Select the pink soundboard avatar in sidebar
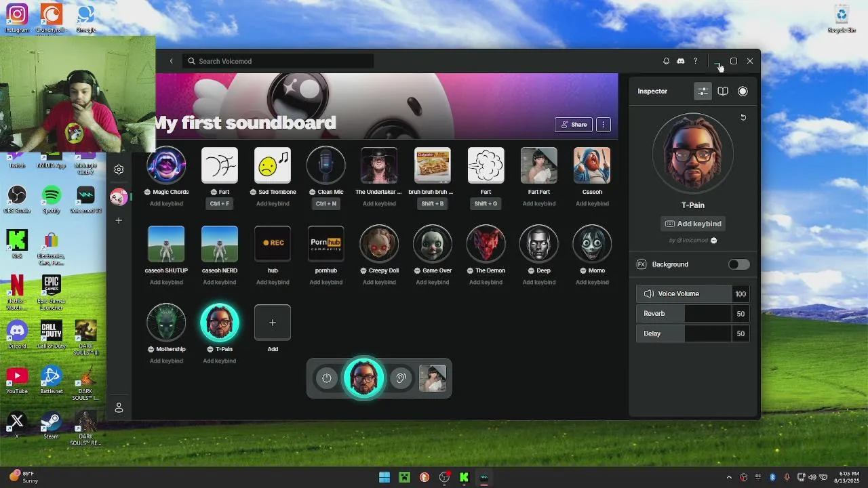868x488 pixels. pyautogui.click(x=119, y=197)
